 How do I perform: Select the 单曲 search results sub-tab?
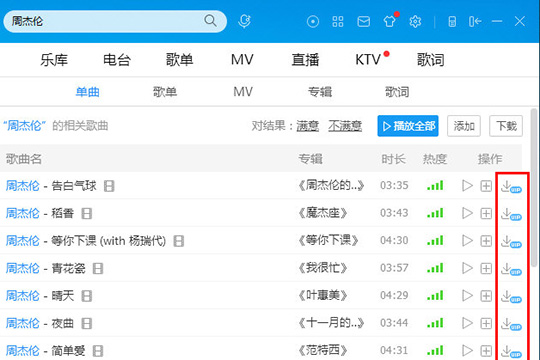coord(87,92)
